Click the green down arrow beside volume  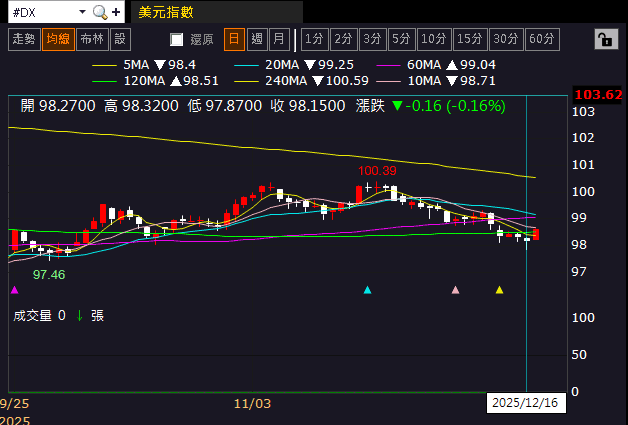(x=79, y=316)
